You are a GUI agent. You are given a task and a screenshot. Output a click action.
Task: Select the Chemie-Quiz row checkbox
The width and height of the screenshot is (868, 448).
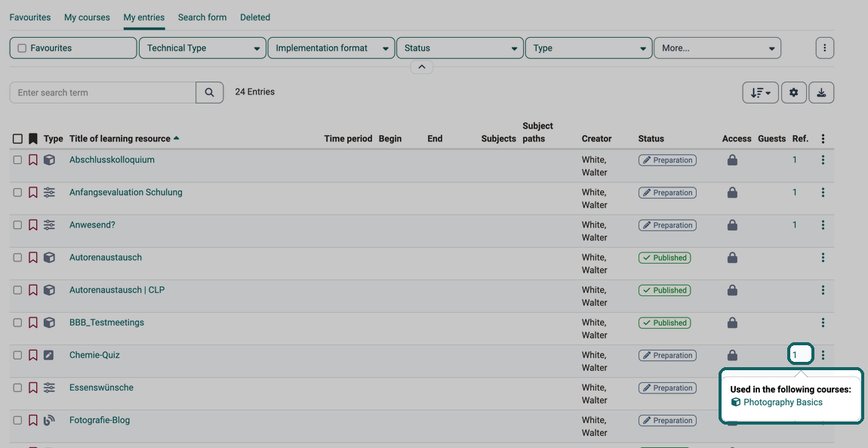tap(17, 355)
